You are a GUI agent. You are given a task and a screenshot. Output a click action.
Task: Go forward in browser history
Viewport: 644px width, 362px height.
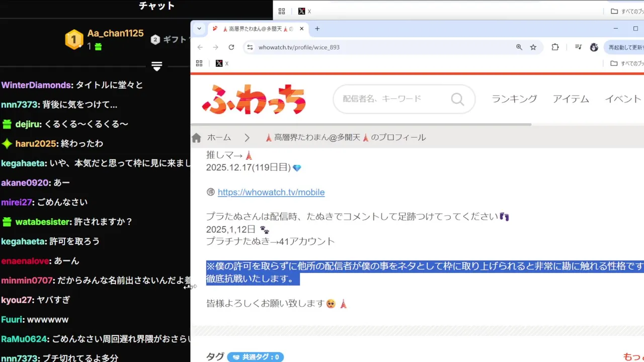coord(216,47)
